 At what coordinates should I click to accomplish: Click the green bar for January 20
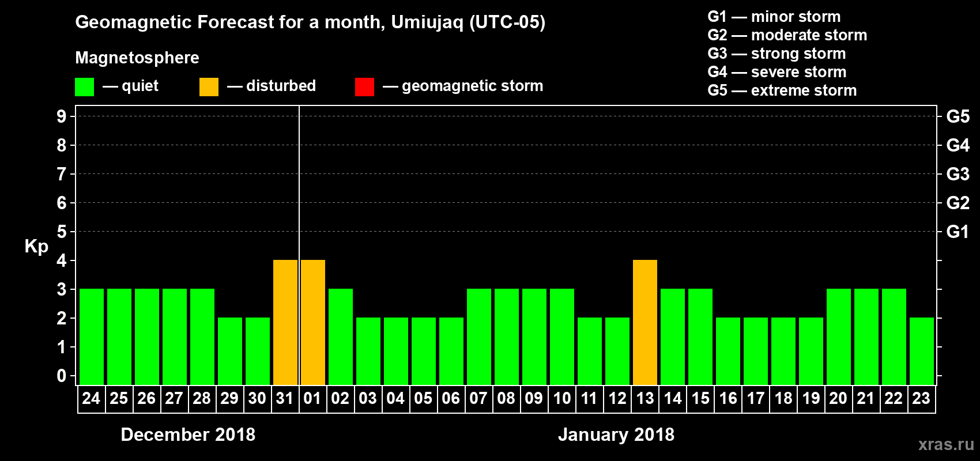pyautogui.click(x=839, y=337)
